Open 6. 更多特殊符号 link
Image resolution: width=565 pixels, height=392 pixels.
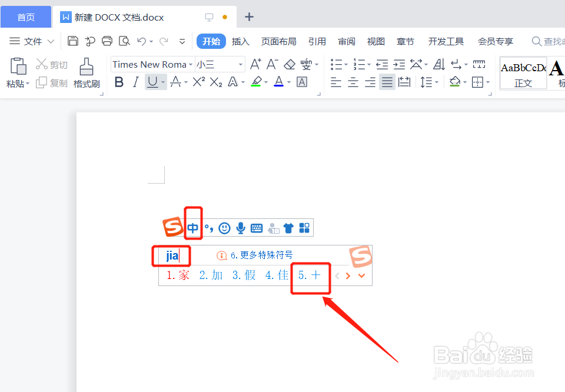(x=261, y=255)
